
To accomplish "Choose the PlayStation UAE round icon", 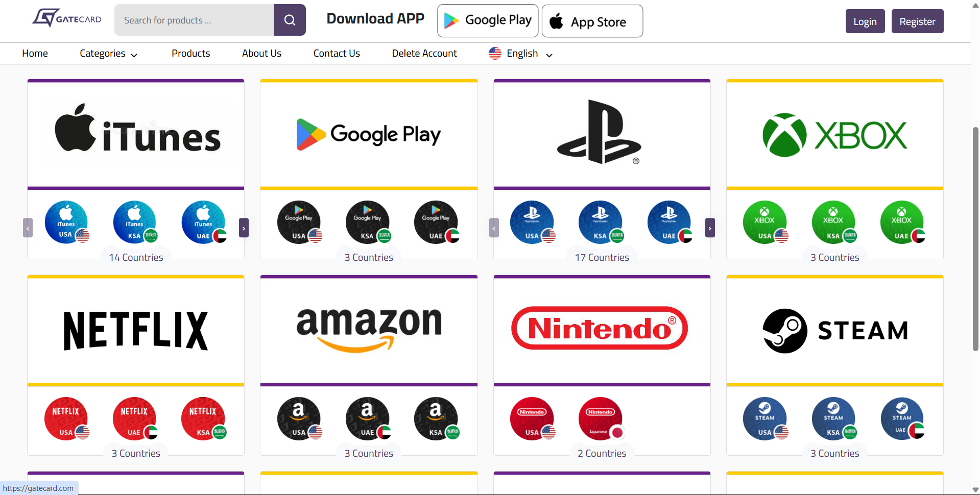I will (670, 222).
